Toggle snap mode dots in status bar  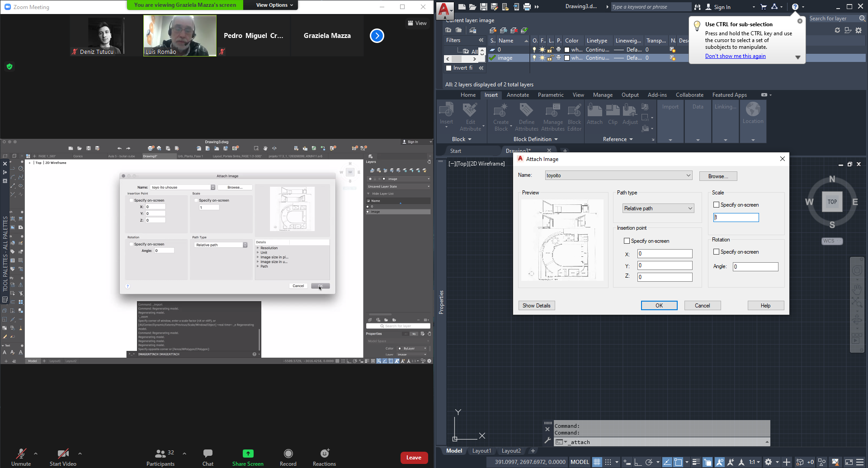tap(608, 462)
